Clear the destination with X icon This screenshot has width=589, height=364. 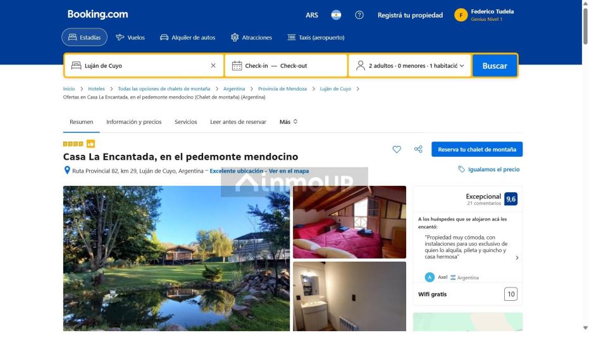click(213, 65)
